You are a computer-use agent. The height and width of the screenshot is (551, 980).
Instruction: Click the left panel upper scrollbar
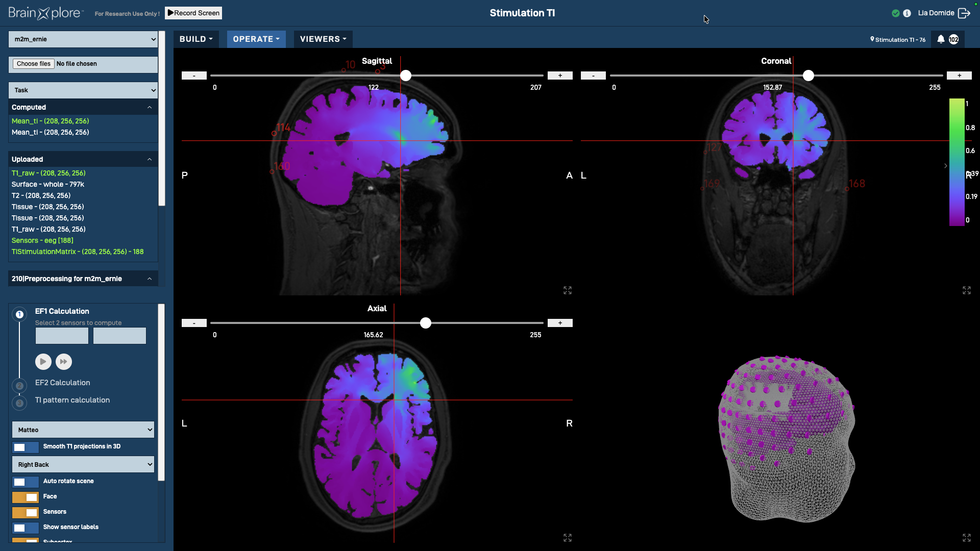tap(162, 118)
